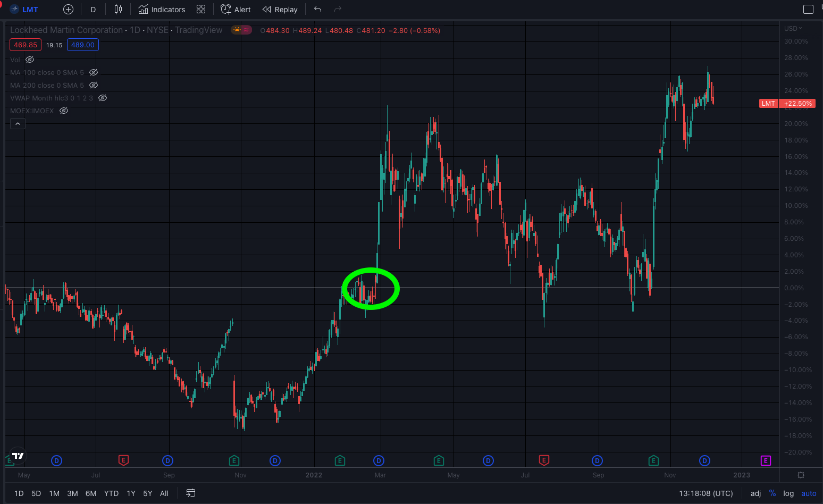Open symbol search for LMT
Screen dimensions: 823x504
tap(24, 10)
